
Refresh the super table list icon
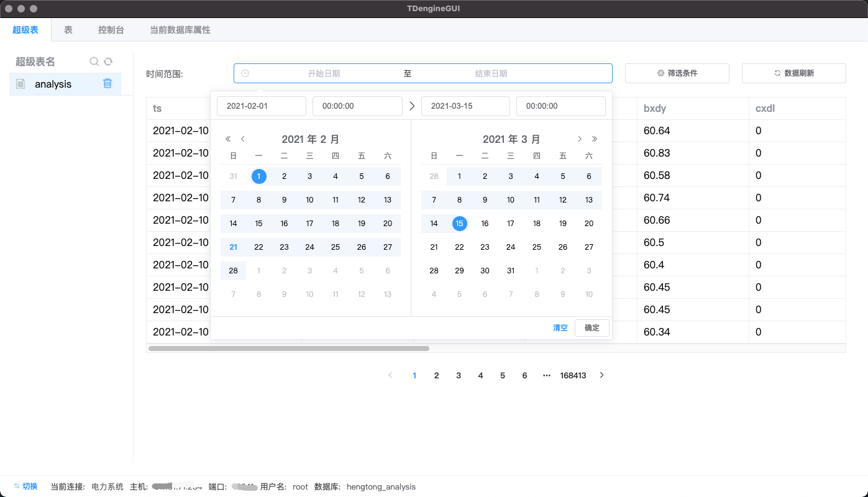[x=108, y=62]
